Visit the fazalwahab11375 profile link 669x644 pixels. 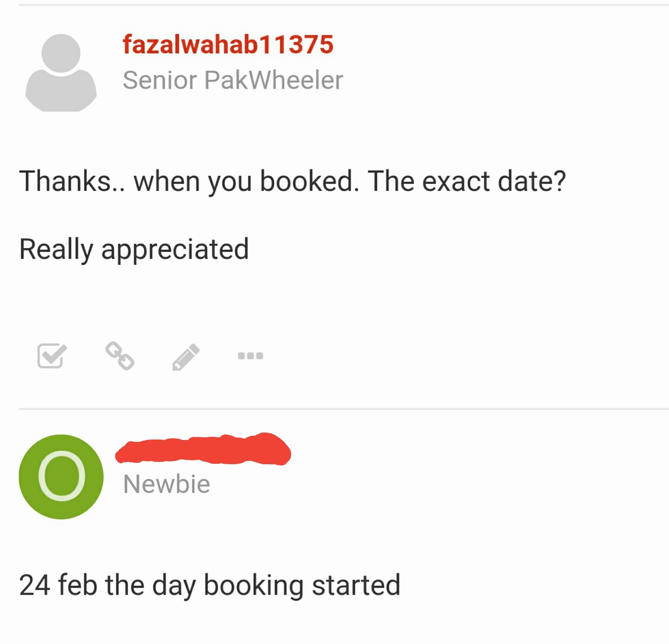point(228,45)
